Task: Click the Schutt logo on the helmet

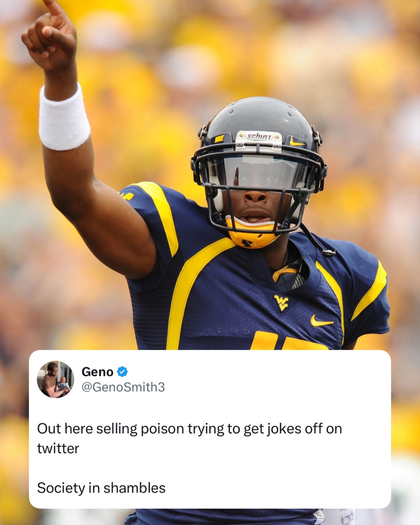Action: point(259,136)
